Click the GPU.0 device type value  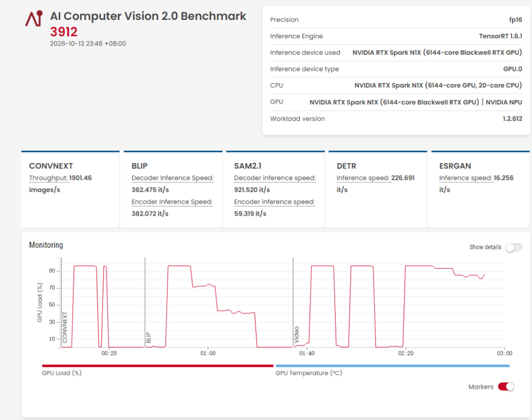coord(513,69)
